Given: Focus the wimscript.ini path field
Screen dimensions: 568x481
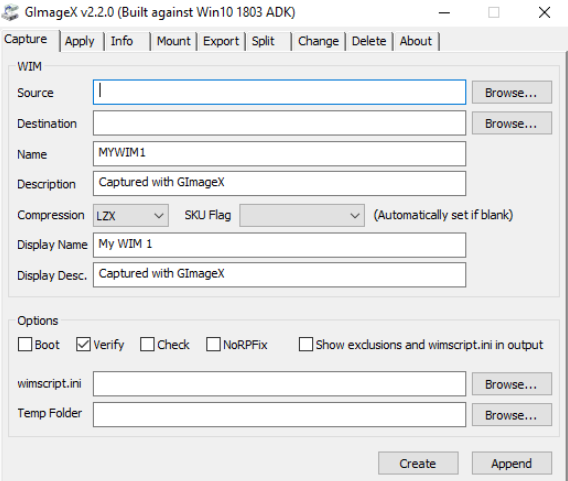Looking at the screenshot, I should tap(279, 384).
